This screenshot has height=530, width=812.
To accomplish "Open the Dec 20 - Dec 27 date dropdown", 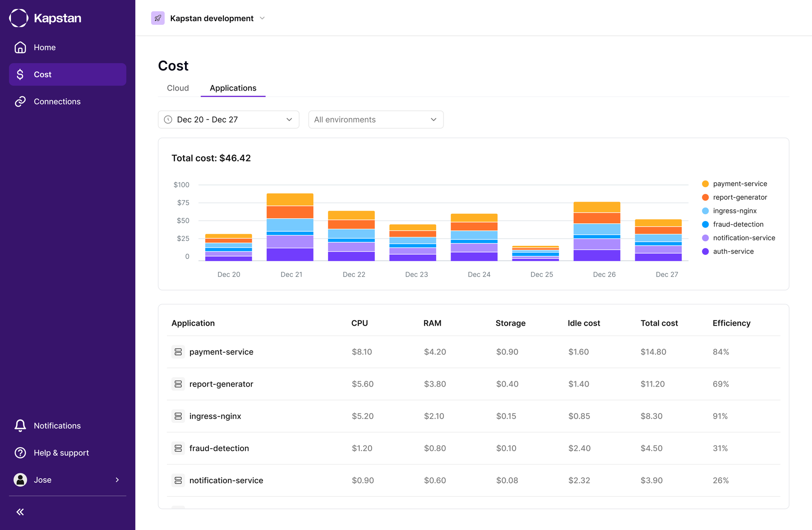I will (229, 120).
